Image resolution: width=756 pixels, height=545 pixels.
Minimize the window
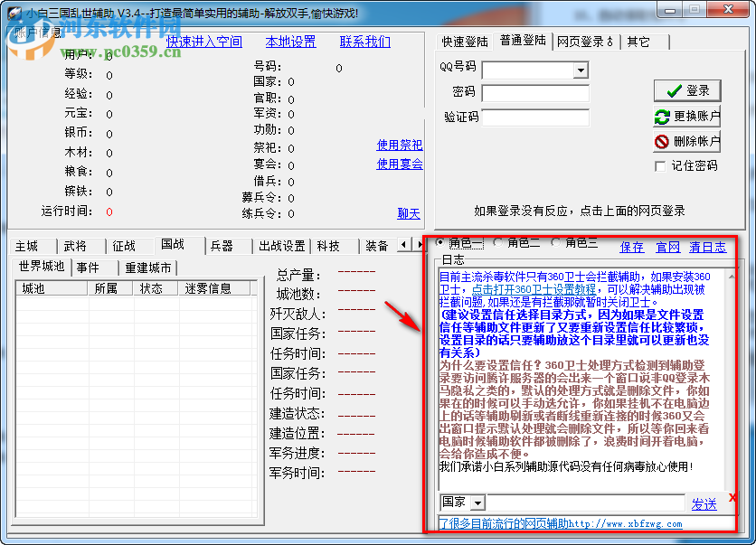click(x=670, y=10)
